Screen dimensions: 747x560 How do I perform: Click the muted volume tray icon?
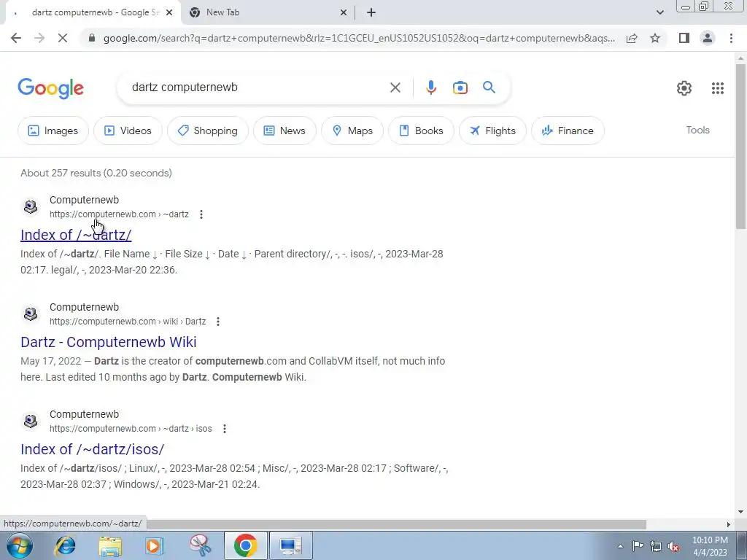click(673, 546)
